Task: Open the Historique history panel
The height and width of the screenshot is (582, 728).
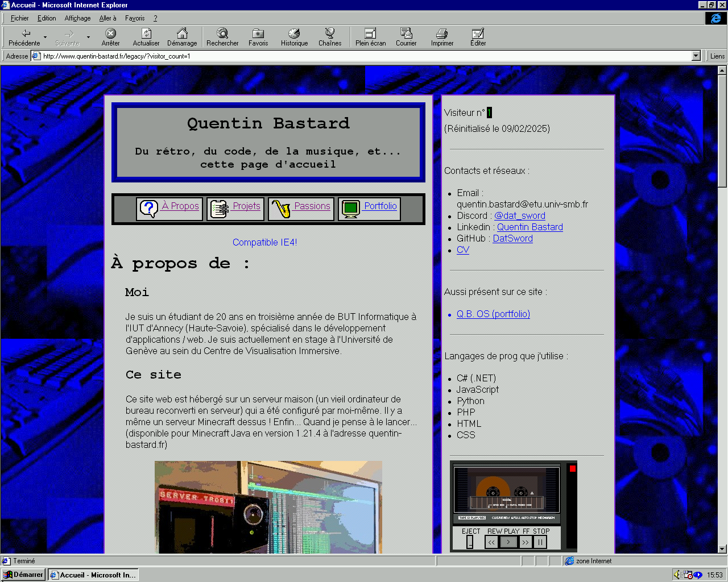Action: (x=294, y=37)
